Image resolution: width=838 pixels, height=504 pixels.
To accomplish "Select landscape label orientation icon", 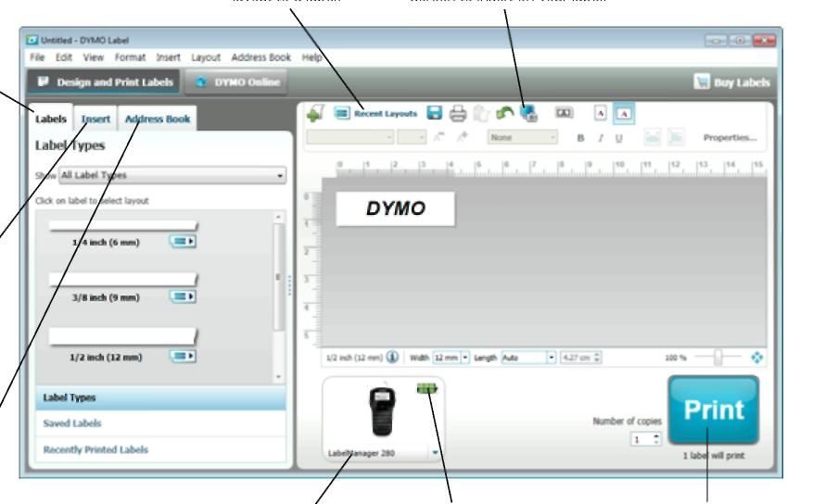I will [x=624, y=113].
